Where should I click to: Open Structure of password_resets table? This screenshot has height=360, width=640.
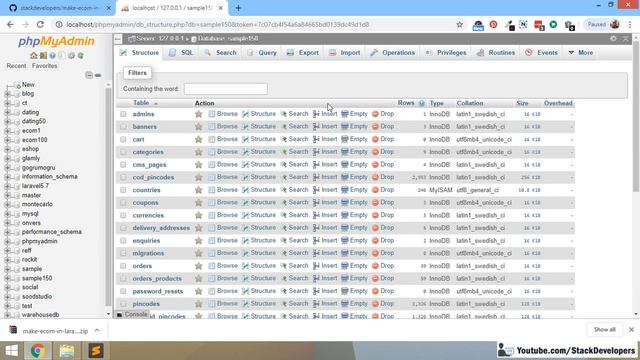click(x=259, y=291)
